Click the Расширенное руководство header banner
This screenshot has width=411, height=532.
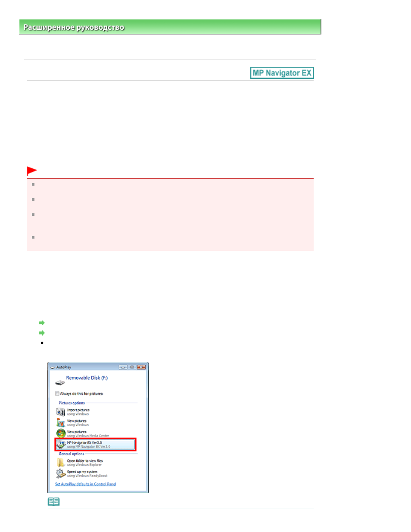(x=170, y=27)
